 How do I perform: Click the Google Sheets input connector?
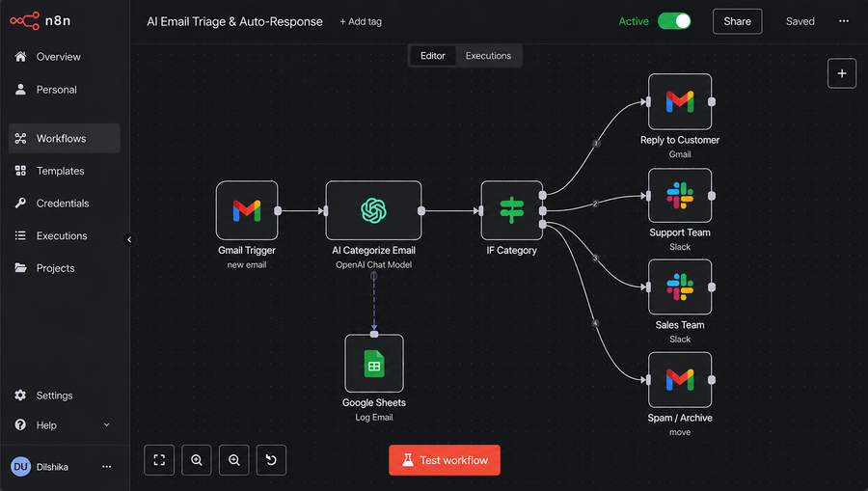[x=374, y=335]
